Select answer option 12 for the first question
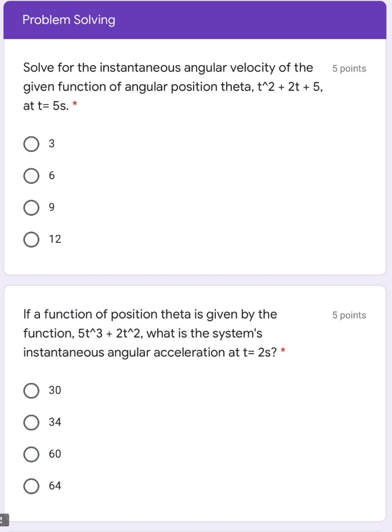The width and height of the screenshot is (392, 532). [31, 239]
